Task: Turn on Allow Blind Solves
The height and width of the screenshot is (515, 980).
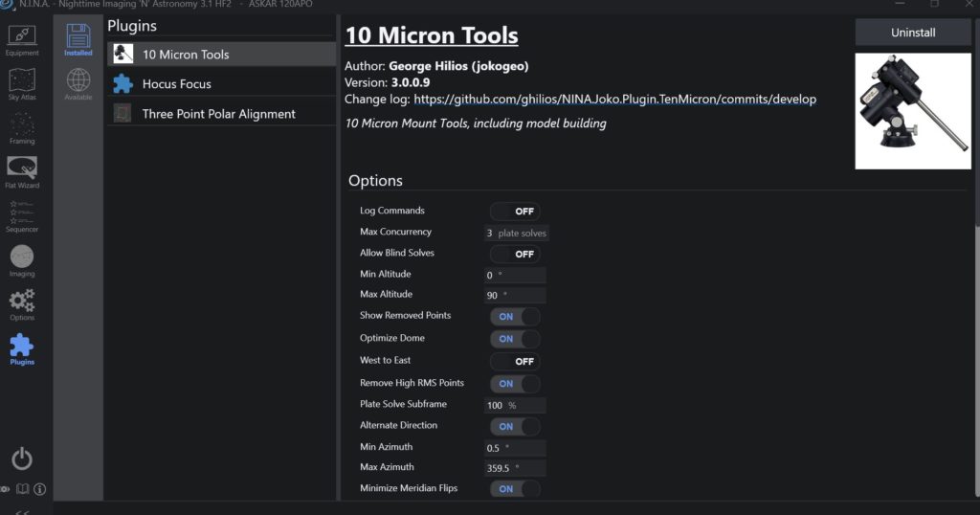Action: pyautogui.click(x=515, y=254)
